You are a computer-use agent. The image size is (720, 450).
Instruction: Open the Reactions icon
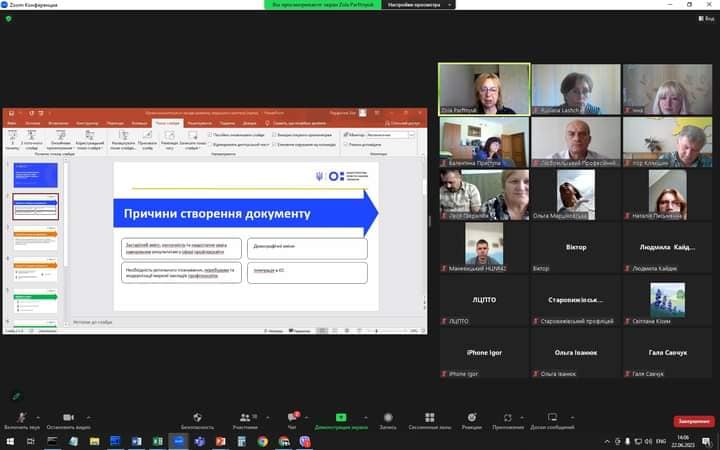(x=471, y=415)
